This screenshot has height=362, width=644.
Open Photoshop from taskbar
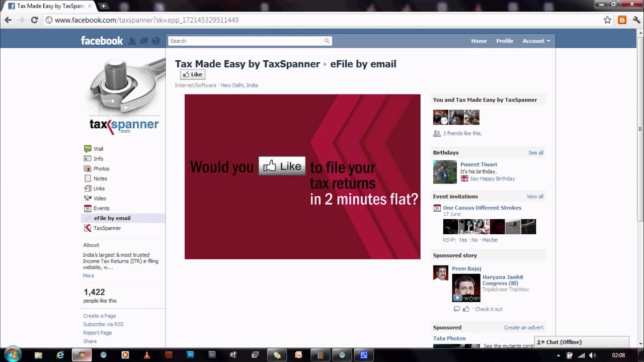190,355
